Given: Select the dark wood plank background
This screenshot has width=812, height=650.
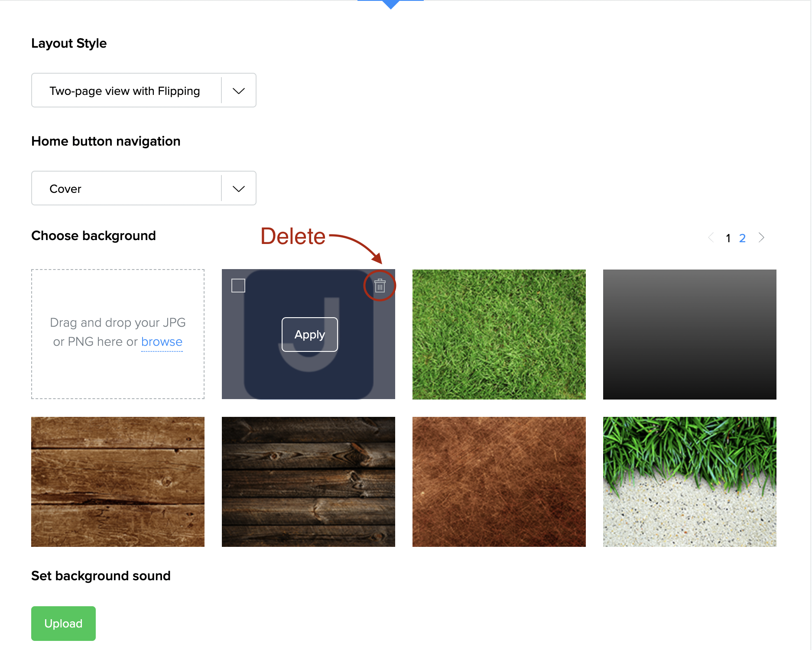Looking at the screenshot, I should pos(308,481).
